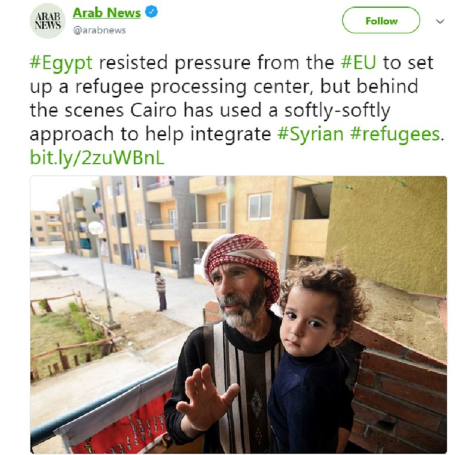The width and height of the screenshot is (476, 455).
Task: Click the blue verified badge checkmark
Action: coord(152,12)
